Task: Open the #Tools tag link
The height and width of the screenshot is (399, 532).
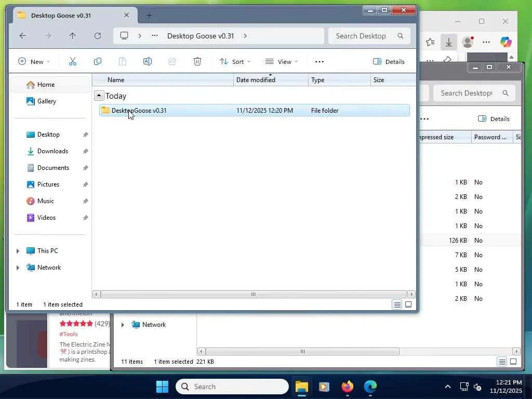Action: click(69, 334)
